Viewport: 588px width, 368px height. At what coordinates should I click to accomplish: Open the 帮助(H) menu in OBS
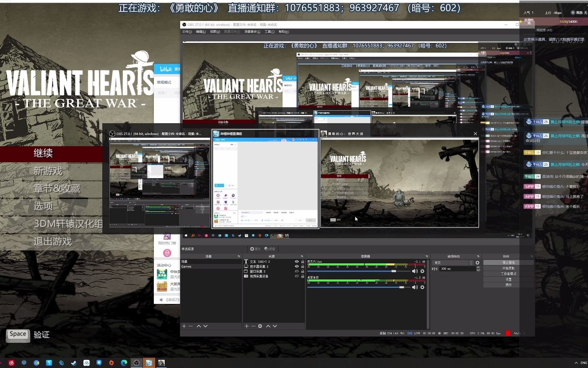pos(283,32)
